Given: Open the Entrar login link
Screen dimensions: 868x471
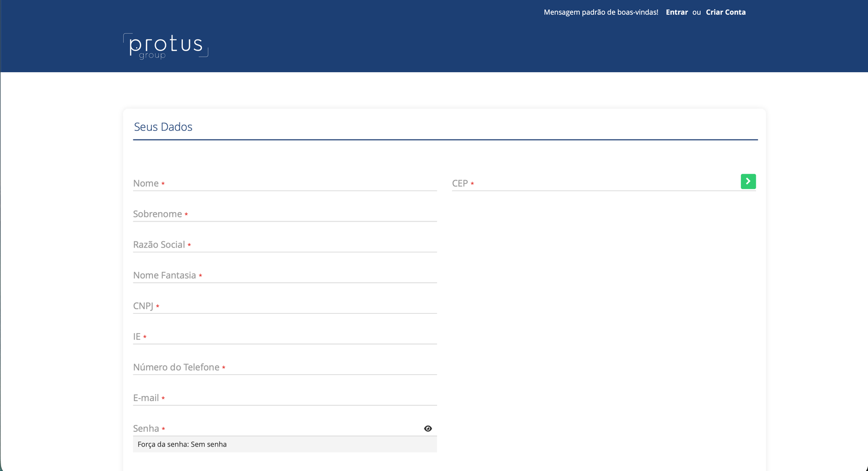Looking at the screenshot, I should 676,12.
